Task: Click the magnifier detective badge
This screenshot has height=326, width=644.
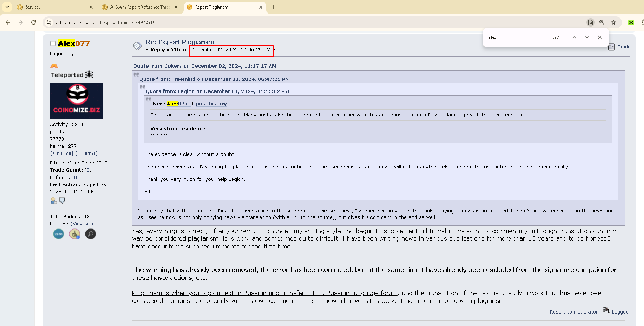Action: [x=90, y=234]
